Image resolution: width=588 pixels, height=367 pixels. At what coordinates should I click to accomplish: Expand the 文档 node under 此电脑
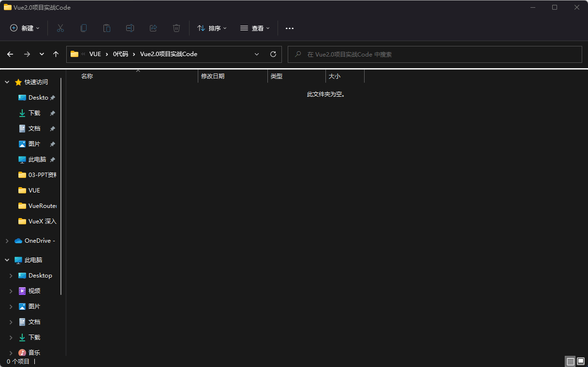[x=11, y=322]
